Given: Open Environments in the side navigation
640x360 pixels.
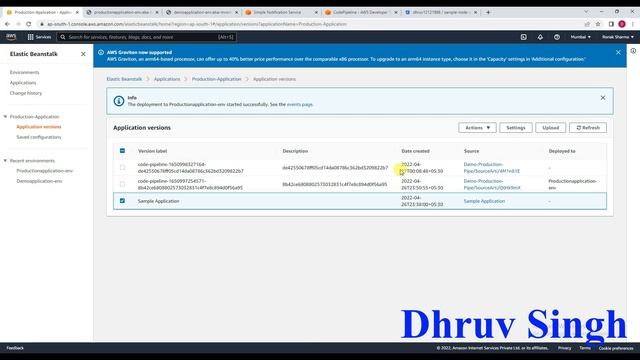Looking at the screenshot, I should (24, 72).
